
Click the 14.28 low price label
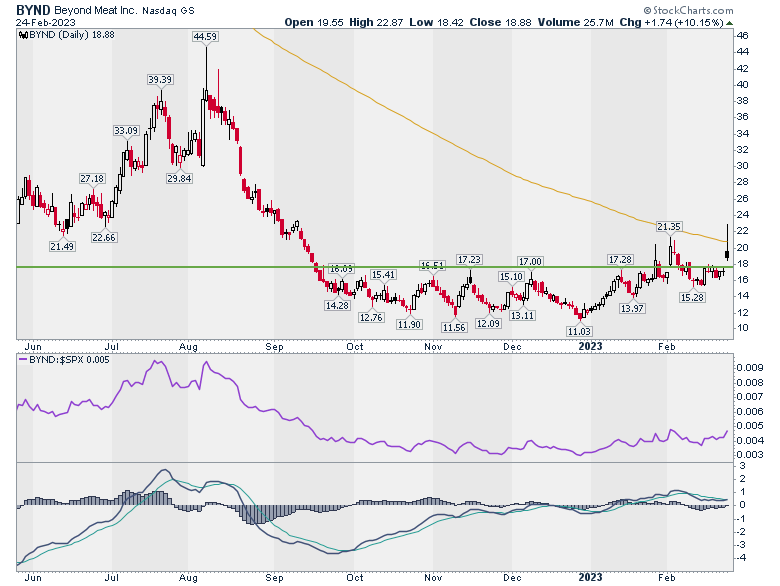click(337, 305)
